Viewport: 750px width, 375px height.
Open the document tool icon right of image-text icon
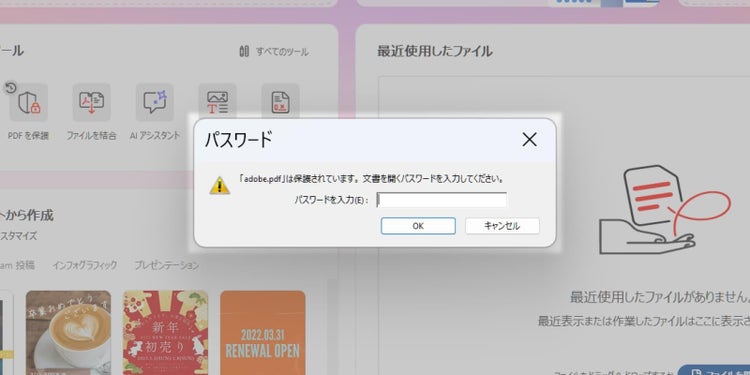pos(280,101)
